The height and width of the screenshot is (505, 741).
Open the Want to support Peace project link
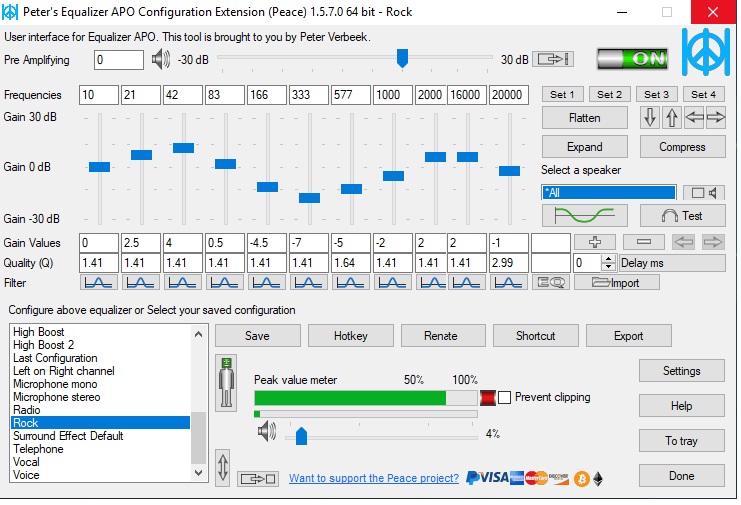(374, 479)
